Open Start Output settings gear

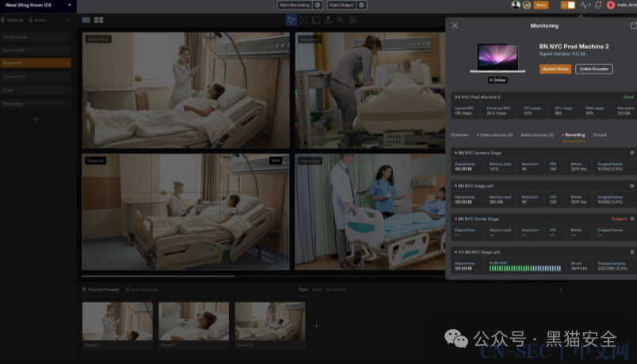coord(361,5)
